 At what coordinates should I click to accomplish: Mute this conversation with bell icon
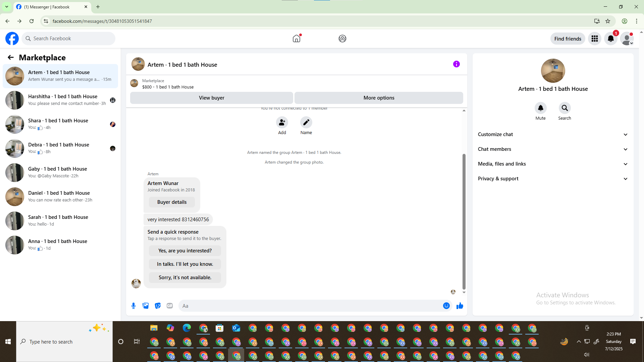pos(540,108)
